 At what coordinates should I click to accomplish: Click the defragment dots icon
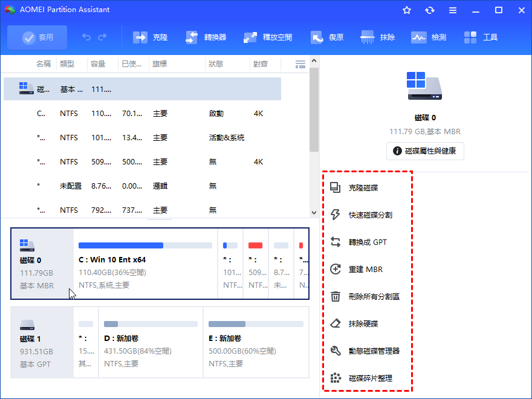tap(335, 378)
